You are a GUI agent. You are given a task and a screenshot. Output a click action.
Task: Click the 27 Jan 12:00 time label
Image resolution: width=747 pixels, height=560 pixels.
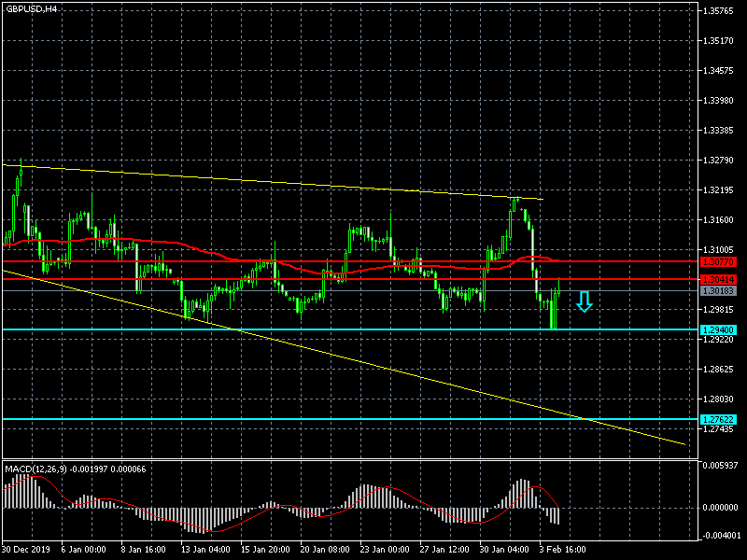444,550
